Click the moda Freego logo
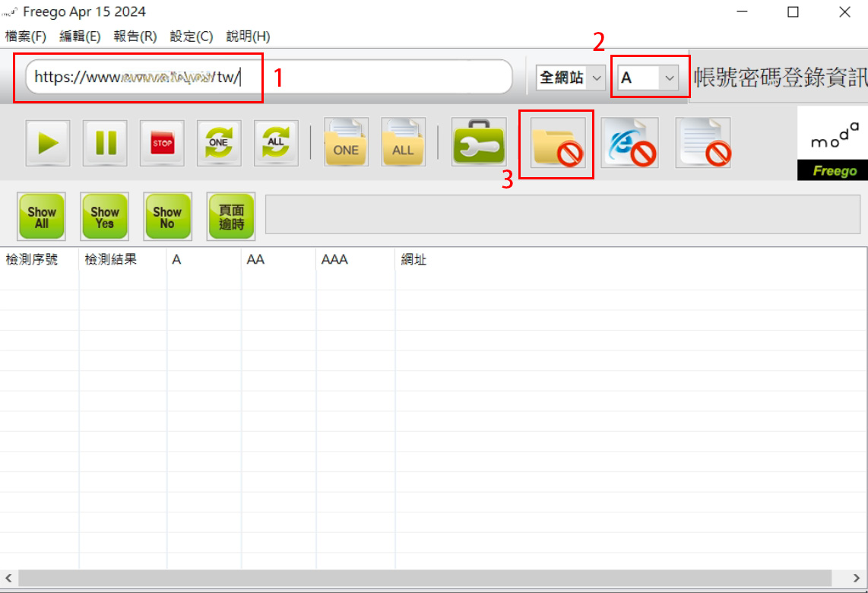Viewport: 868px width, 593px height. pos(832,144)
